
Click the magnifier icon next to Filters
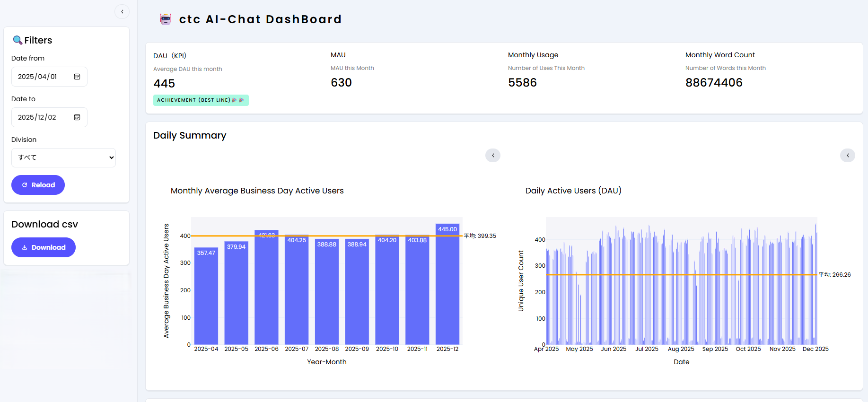[18, 40]
